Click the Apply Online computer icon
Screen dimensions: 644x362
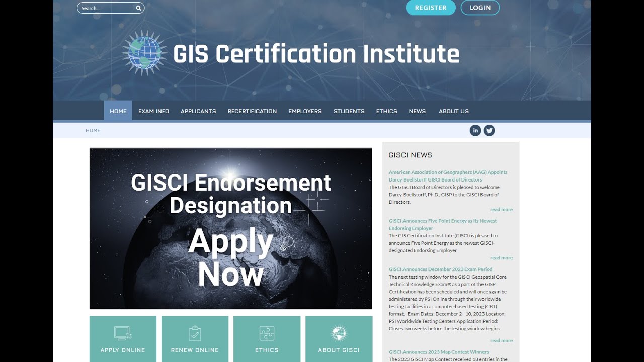tap(123, 333)
